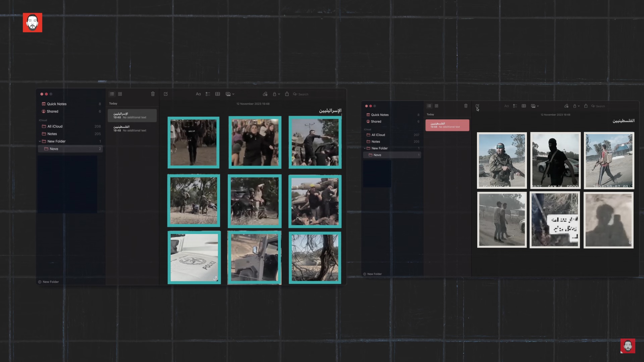Click New Folder button in left window

pos(49,282)
